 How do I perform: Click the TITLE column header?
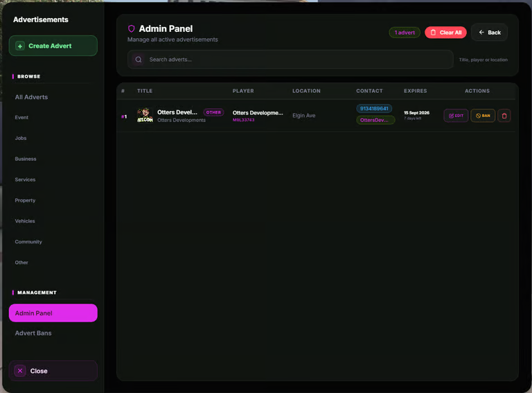(145, 91)
